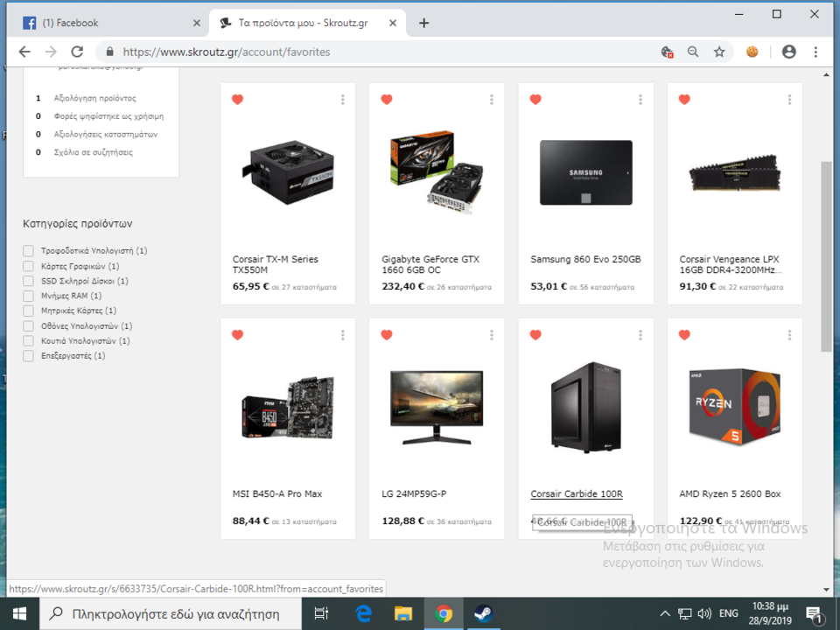This screenshot has width=840, height=630.
Task: Toggle the Οθόνες Υπολογιστών checkbox
Action: (28, 325)
